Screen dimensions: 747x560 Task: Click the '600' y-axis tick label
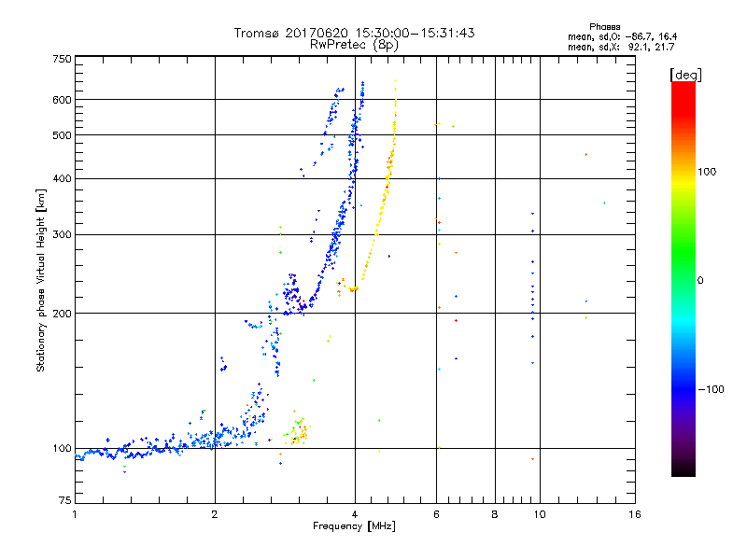coord(62,100)
